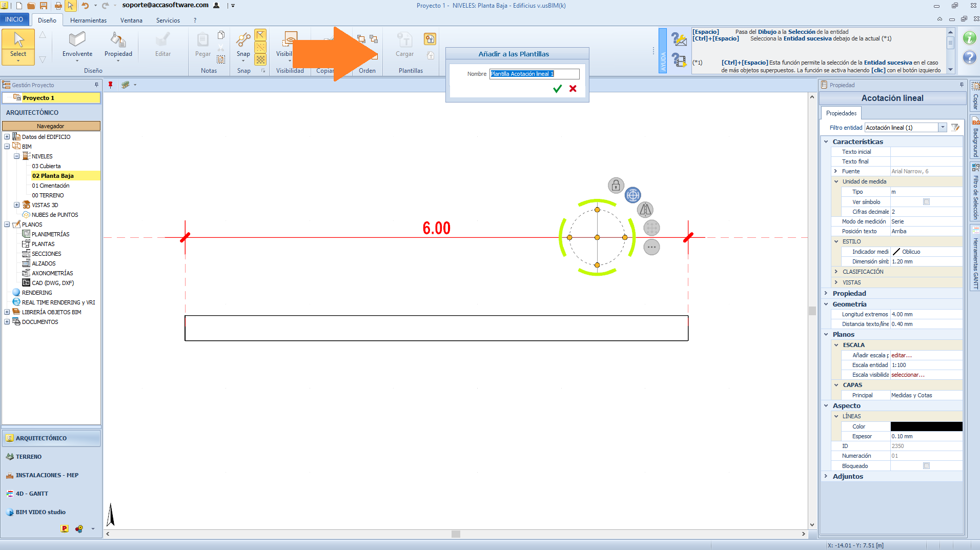Open the Propiedad paint bucket tool
980x550 pixels.
pos(118,40)
